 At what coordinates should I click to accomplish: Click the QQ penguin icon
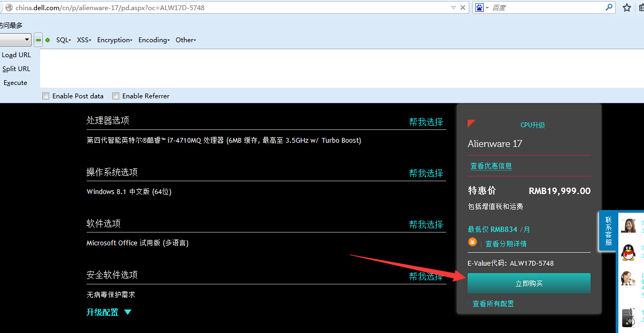click(628, 252)
